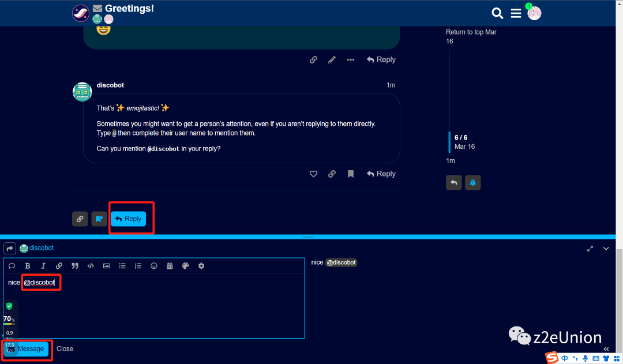Click the emoji smiley icon in composer

point(154,266)
